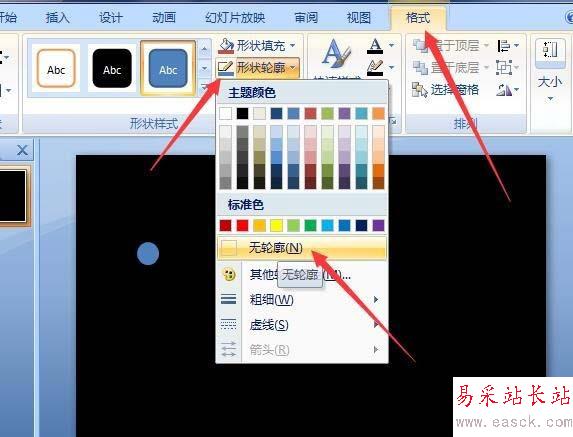The height and width of the screenshot is (437, 573).
Task: Open the 幻灯片放映 tab
Action: [235, 18]
